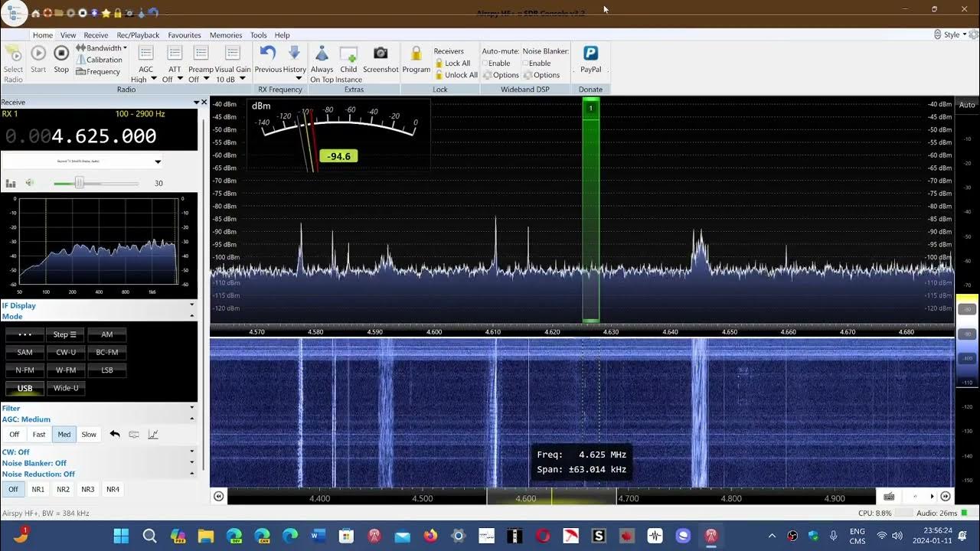This screenshot has width=980, height=551.
Task: Open the Calibration tool
Action: 98,60
